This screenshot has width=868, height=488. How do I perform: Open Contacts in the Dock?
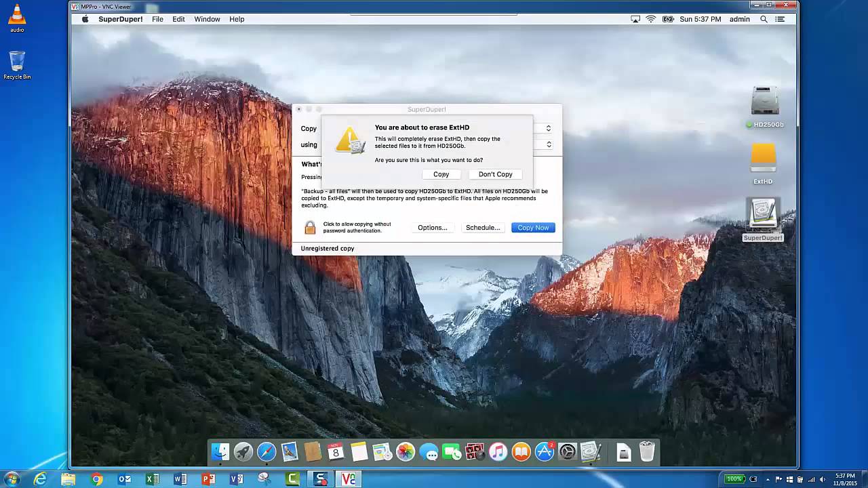[313, 451]
